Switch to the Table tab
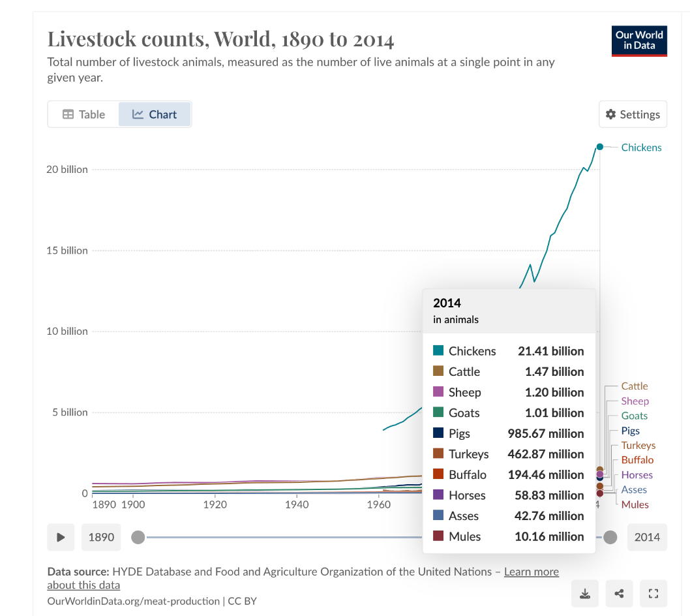Screen dimensions: 690x616 pyautogui.click(x=83, y=114)
